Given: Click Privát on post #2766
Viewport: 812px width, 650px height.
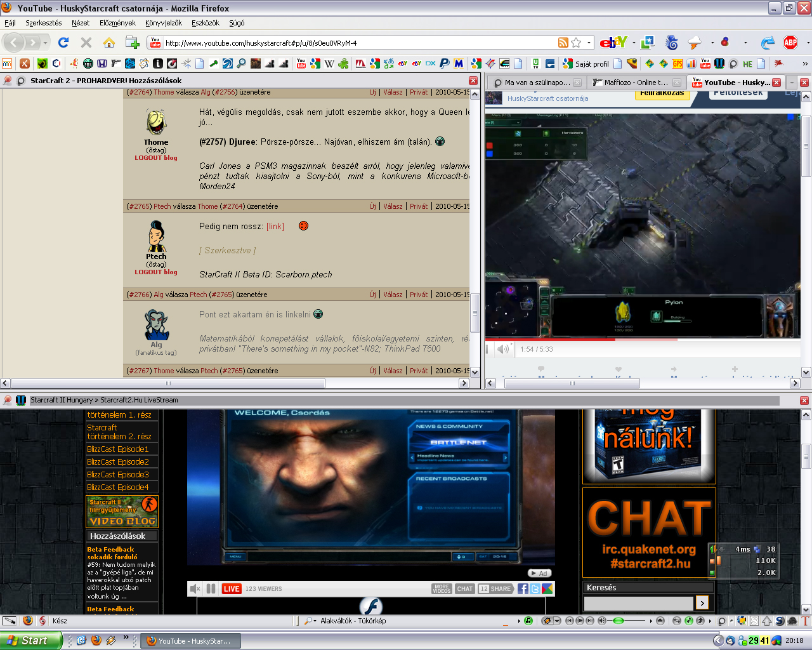Looking at the screenshot, I should pos(419,294).
